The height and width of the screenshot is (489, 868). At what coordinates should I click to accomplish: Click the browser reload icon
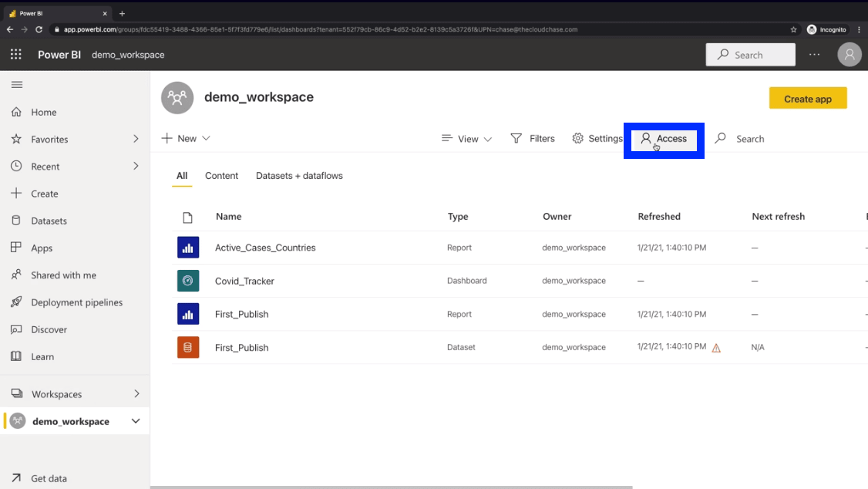39,29
